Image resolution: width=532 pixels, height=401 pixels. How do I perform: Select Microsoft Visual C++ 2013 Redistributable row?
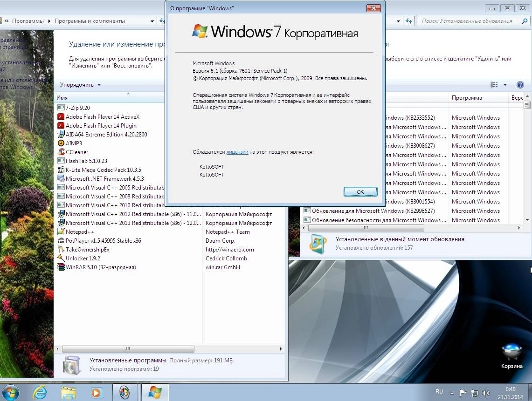coord(169,223)
